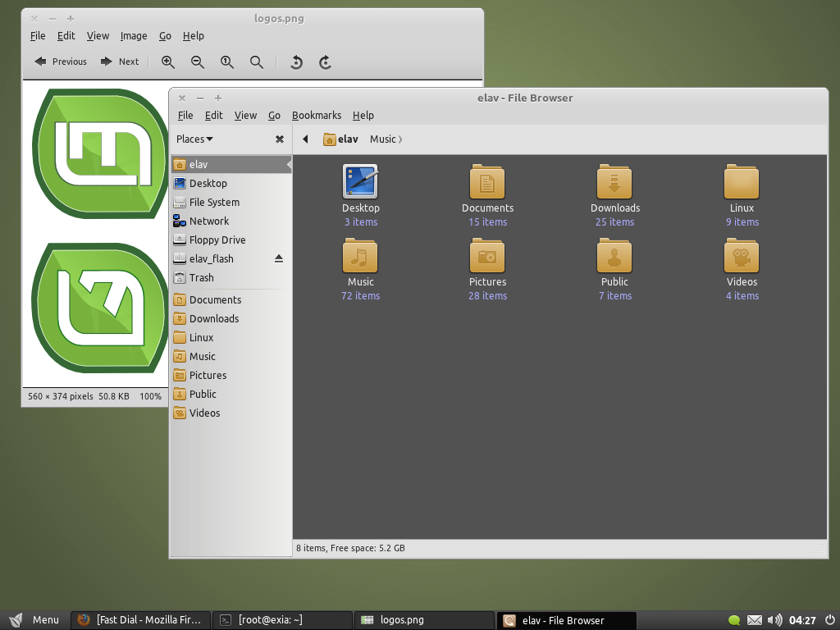Open Edit menu in File Browser
Image resolution: width=840 pixels, height=630 pixels.
point(214,115)
